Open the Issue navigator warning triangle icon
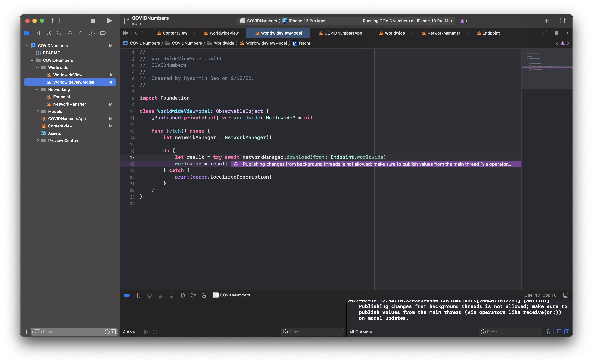The width and height of the screenshot is (593, 364). [70, 33]
